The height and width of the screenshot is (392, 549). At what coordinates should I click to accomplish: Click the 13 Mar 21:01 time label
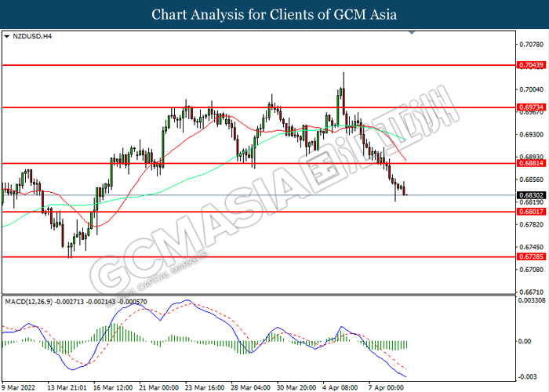[x=67, y=387]
